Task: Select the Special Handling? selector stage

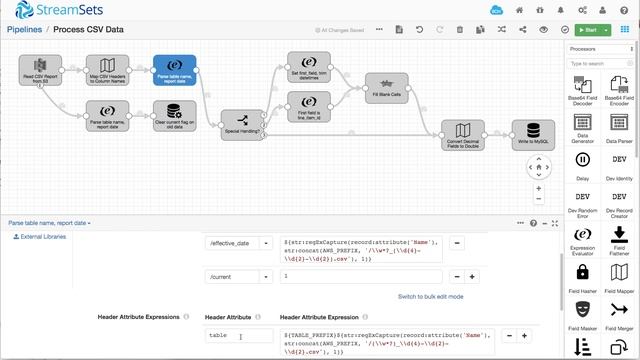Action: click(242, 125)
